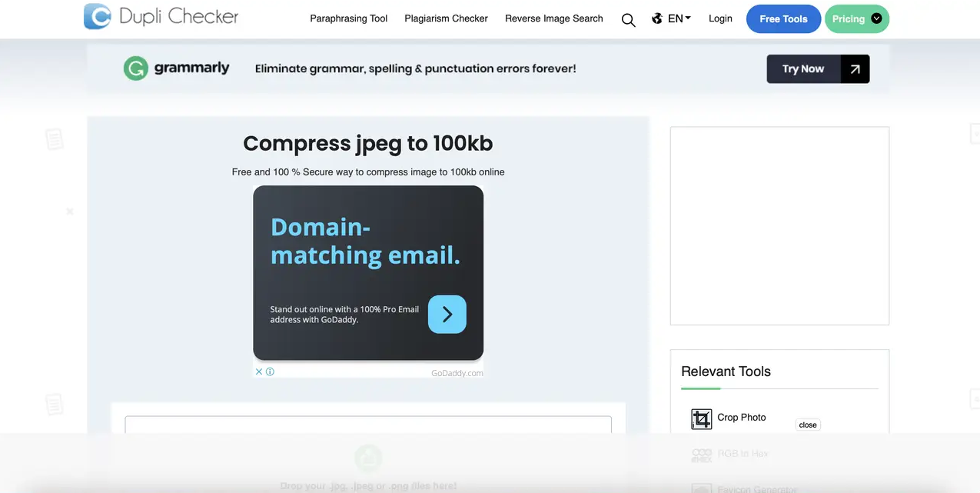Viewport: 980px width, 493px height.
Task: Open the ad info icon
Action: 270,371
